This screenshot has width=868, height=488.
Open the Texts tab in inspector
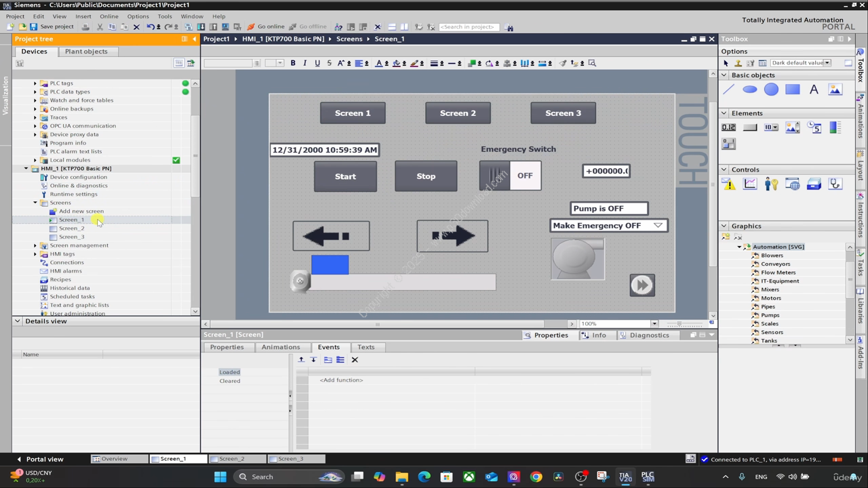(366, 347)
